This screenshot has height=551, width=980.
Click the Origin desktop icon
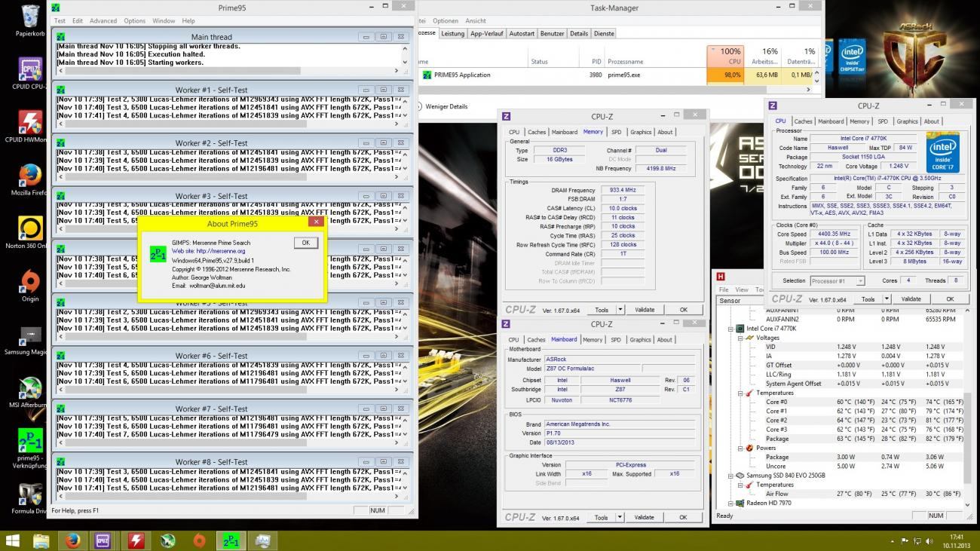(30, 286)
